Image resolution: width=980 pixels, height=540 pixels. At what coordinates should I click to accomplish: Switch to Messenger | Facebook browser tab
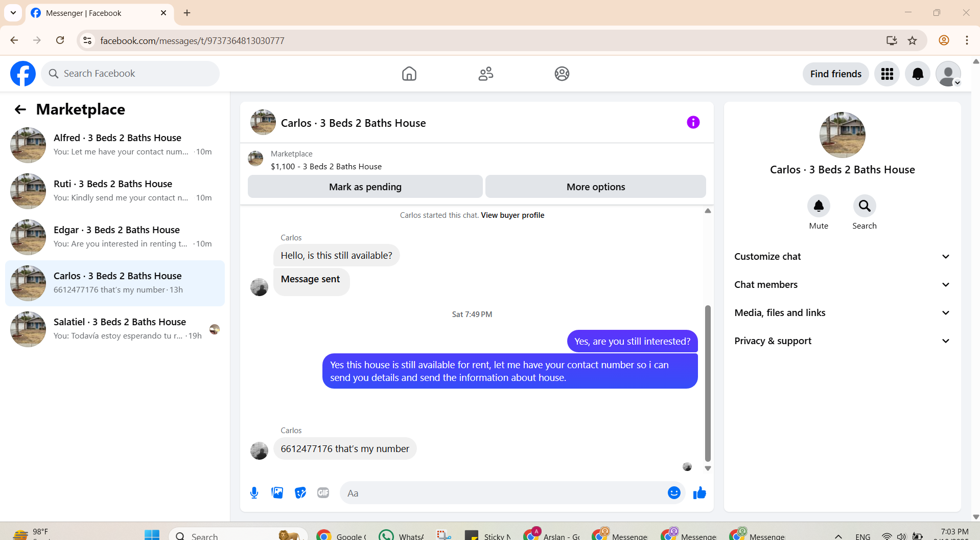tap(99, 13)
